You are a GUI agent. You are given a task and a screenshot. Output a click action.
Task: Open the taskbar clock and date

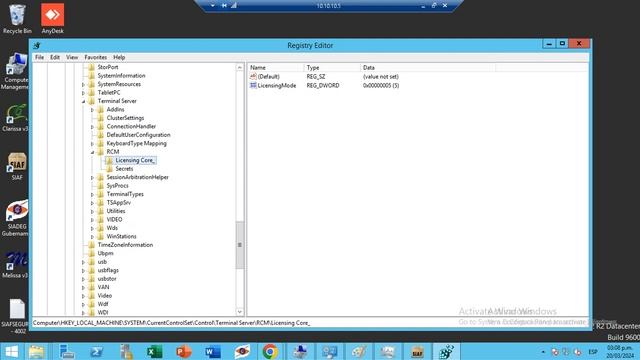coord(620,352)
